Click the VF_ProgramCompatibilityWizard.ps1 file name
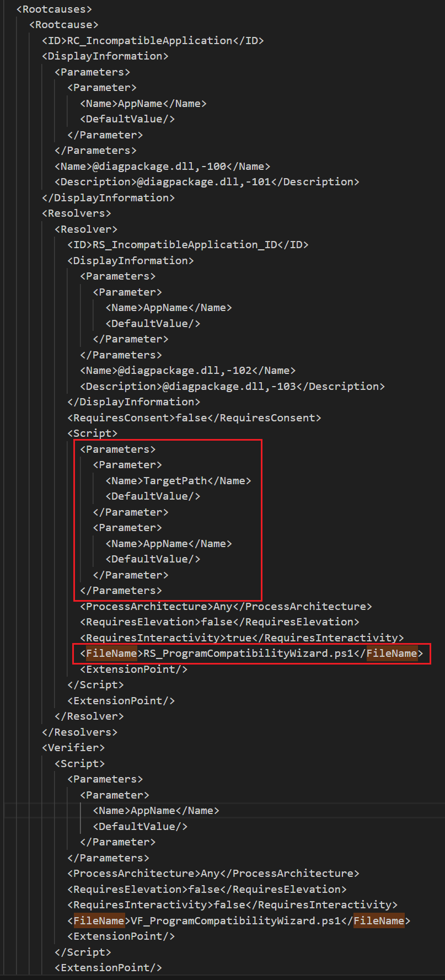 coord(235,921)
